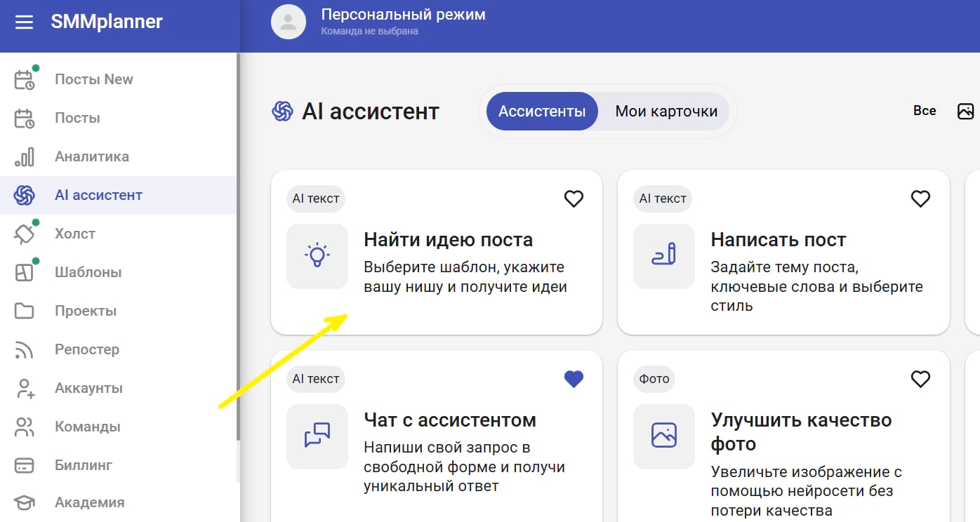Click the Команда не выбрана text
This screenshot has height=522, width=980.
pyautogui.click(x=369, y=31)
